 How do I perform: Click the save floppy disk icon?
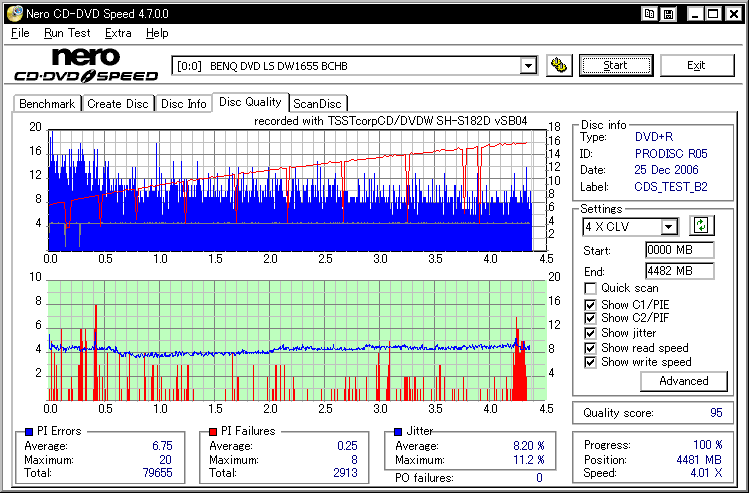coord(669,13)
